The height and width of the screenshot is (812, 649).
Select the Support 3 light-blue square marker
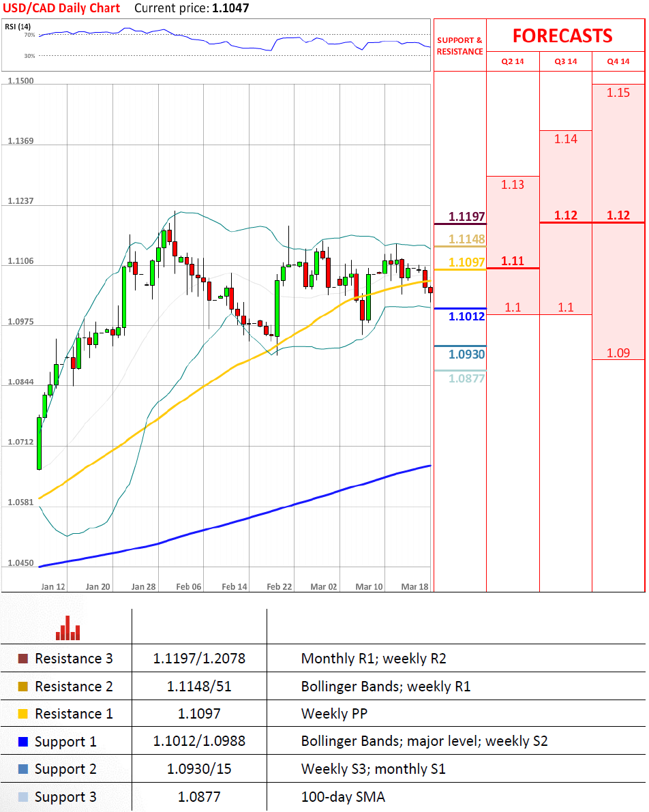click(x=23, y=797)
